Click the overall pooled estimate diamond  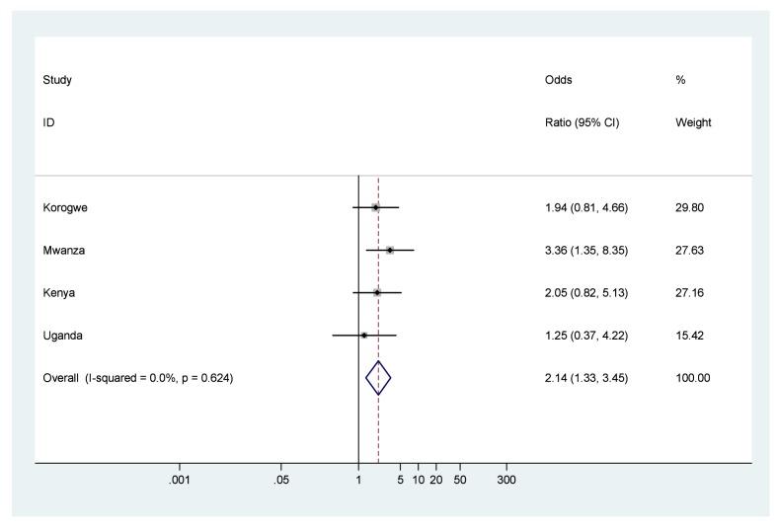(378, 378)
